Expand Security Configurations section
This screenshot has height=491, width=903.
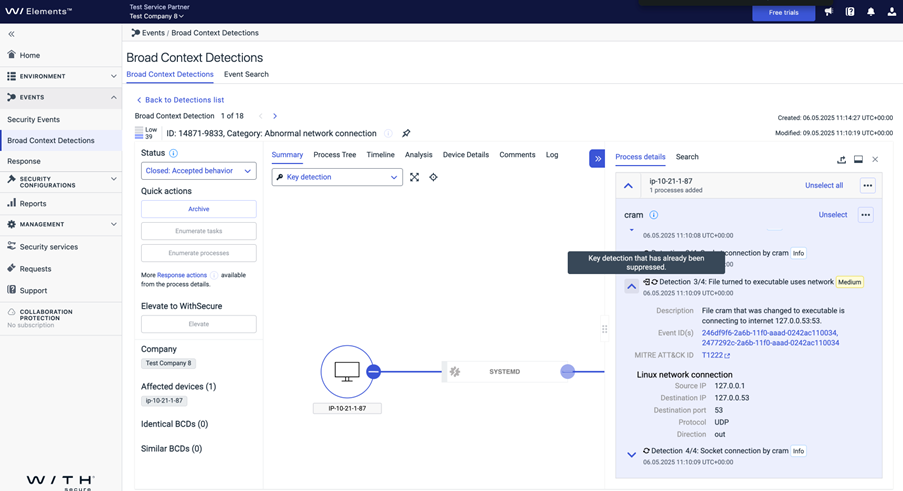point(60,182)
